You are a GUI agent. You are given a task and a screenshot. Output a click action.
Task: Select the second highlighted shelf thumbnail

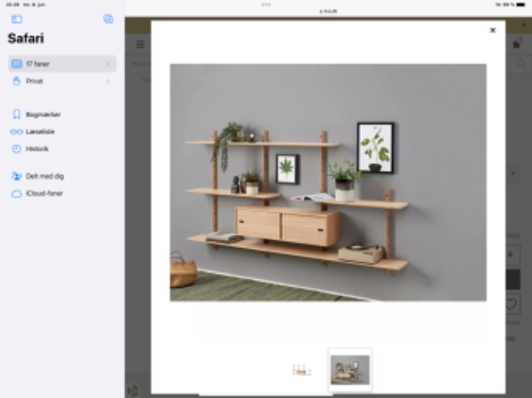pyautogui.click(x=349, y=370)
